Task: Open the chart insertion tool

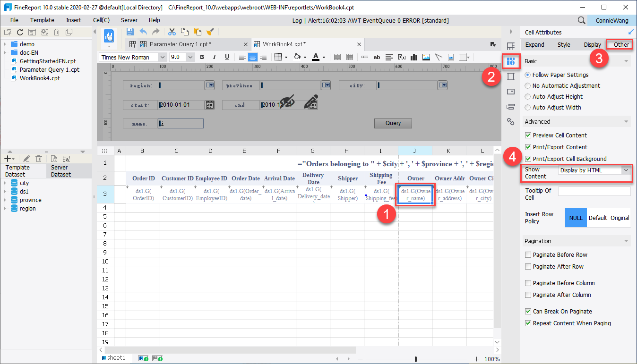Action: (414, 57)
